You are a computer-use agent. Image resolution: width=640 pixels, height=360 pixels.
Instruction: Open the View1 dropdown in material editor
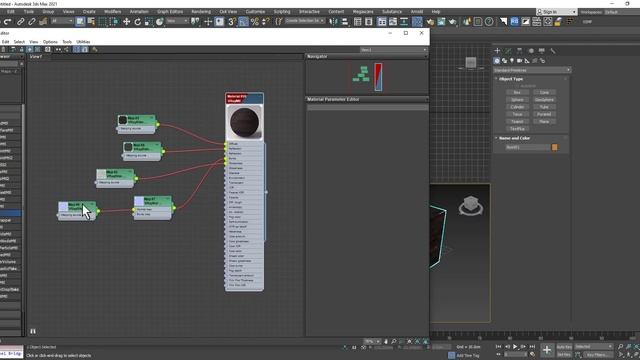click(393, 50)
